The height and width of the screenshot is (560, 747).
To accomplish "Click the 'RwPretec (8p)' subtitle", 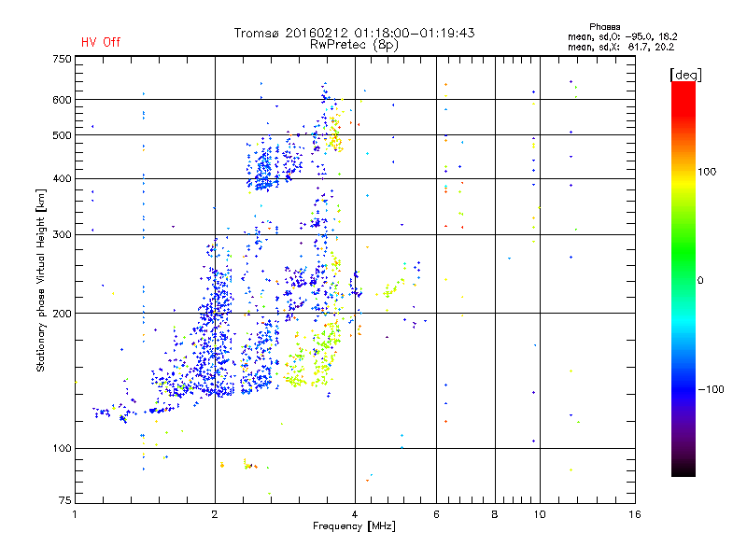I will (354, 45).
